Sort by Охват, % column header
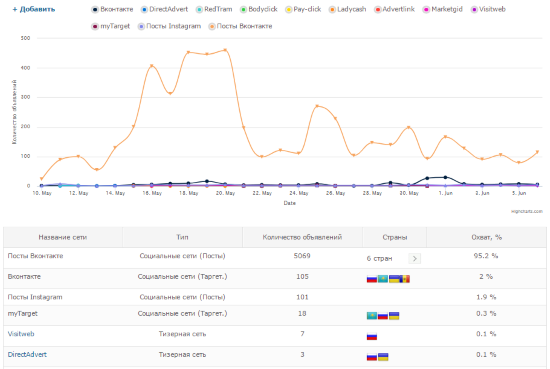This screenshot has height=369, width=550. pos(486,237)
